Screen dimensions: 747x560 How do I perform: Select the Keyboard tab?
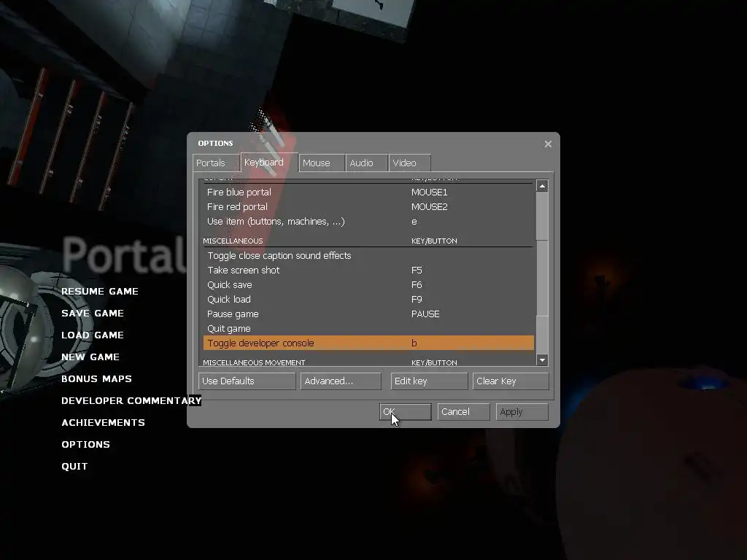click(269, 162)
